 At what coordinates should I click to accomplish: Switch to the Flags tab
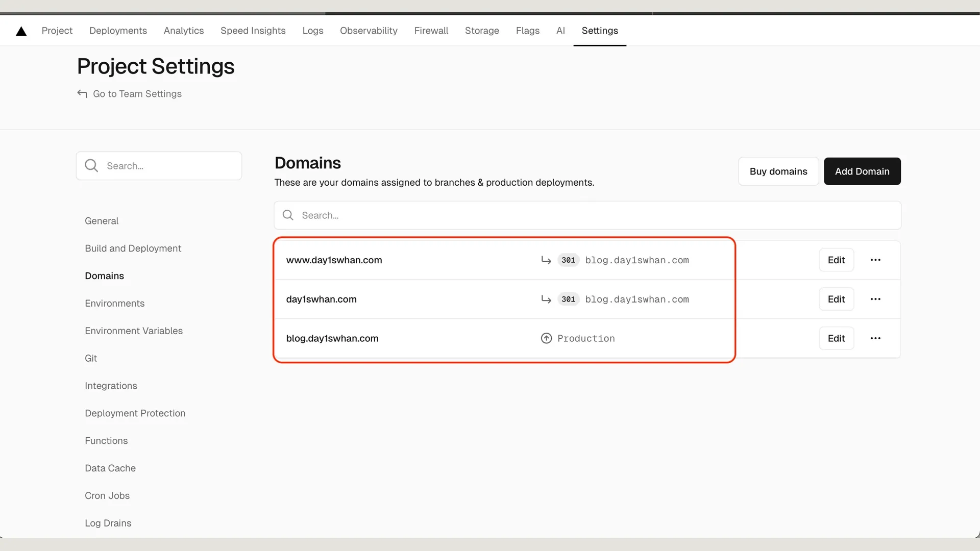click(x=528, y=31)
